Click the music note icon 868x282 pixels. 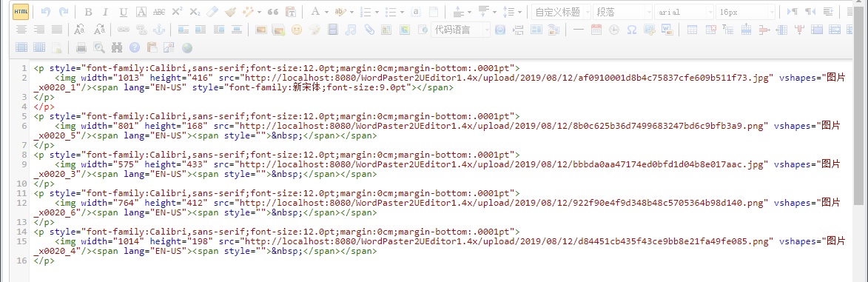click(x=350, y=30)
